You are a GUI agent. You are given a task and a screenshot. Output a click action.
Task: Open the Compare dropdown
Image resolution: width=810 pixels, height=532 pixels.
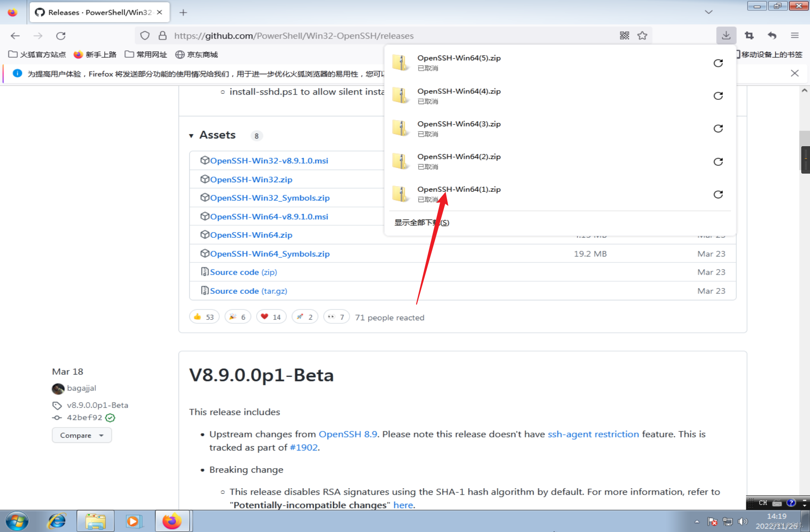82,435
